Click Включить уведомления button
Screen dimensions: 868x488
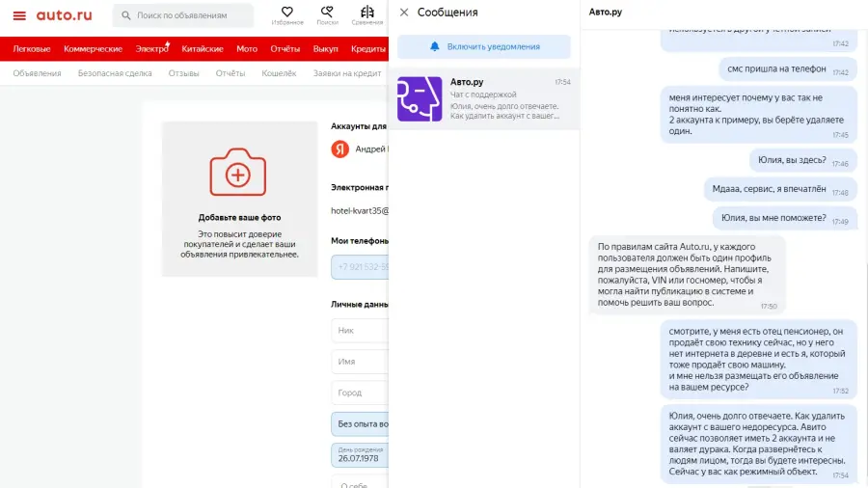click(x=484, y=46)
